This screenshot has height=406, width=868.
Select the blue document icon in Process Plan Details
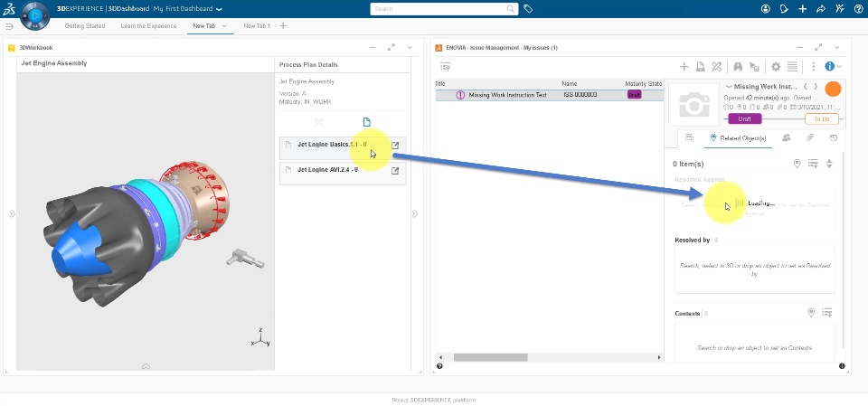[x=366, y=122]
